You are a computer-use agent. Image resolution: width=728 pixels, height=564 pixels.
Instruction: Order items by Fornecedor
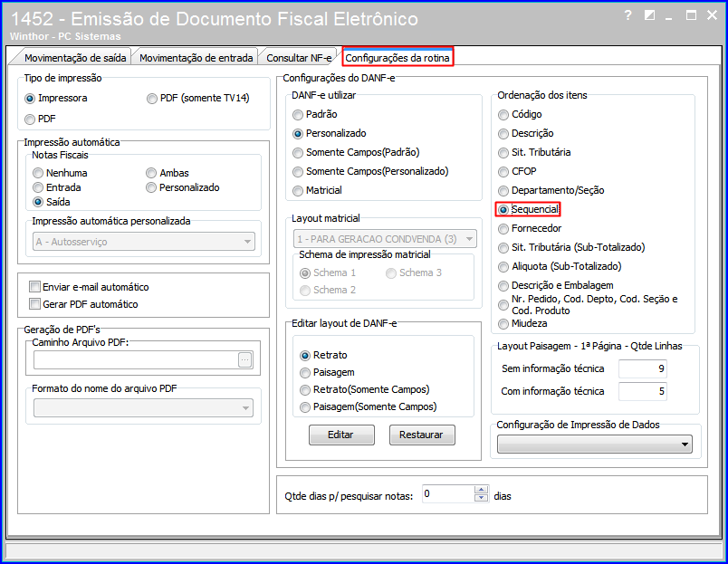point(530,228)
